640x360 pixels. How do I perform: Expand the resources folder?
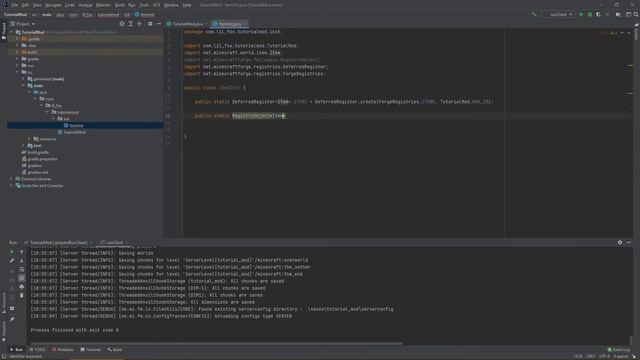pyautogui.click(x=29, y=139)
